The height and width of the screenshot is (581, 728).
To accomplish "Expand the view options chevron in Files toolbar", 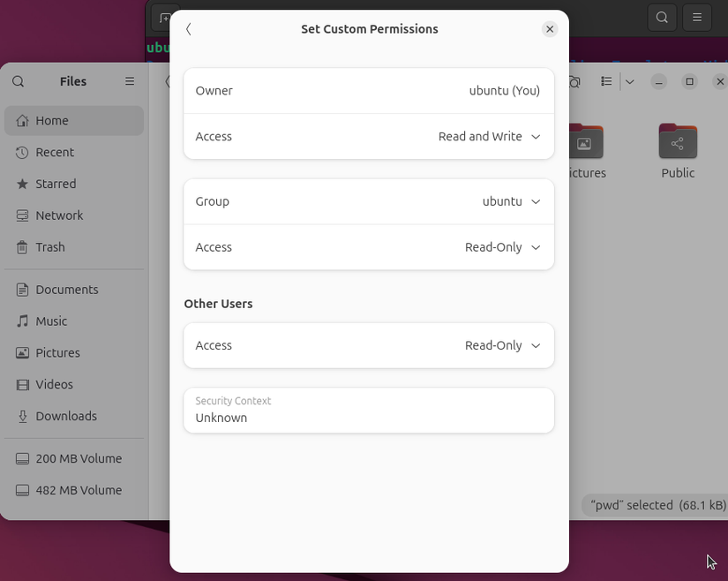I will tap(630, 80).
